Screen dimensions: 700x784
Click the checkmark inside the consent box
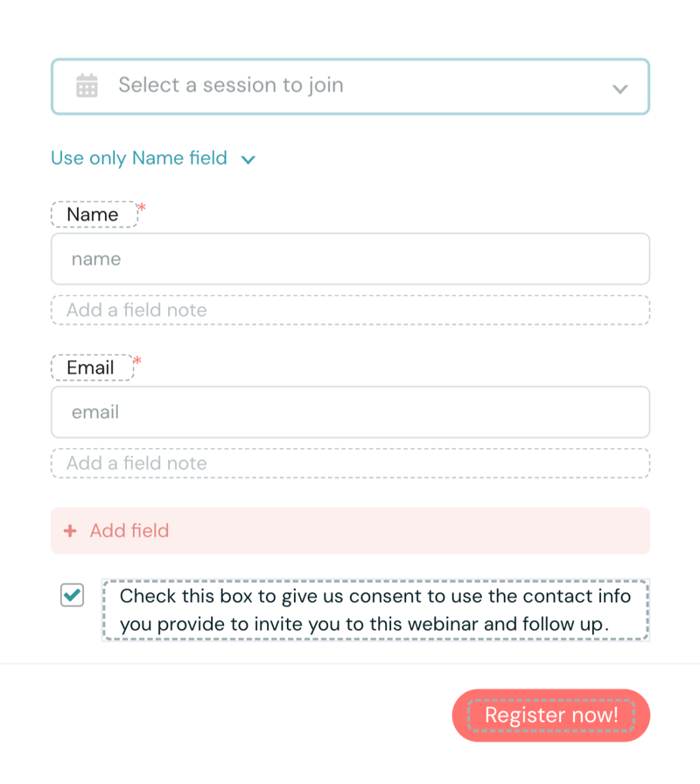point(73,595)
